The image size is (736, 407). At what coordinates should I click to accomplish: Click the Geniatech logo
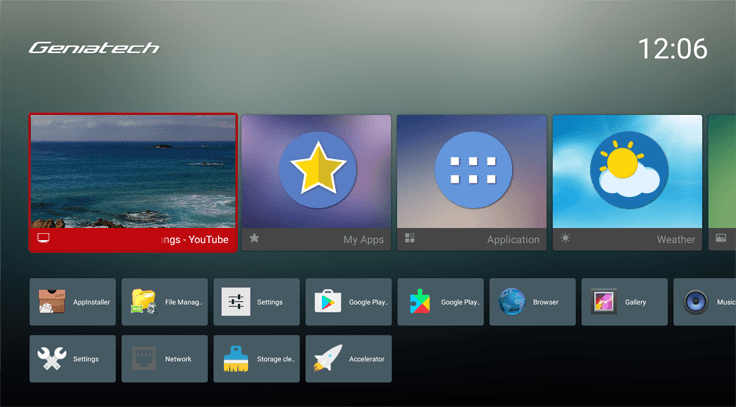pos(94,48)
